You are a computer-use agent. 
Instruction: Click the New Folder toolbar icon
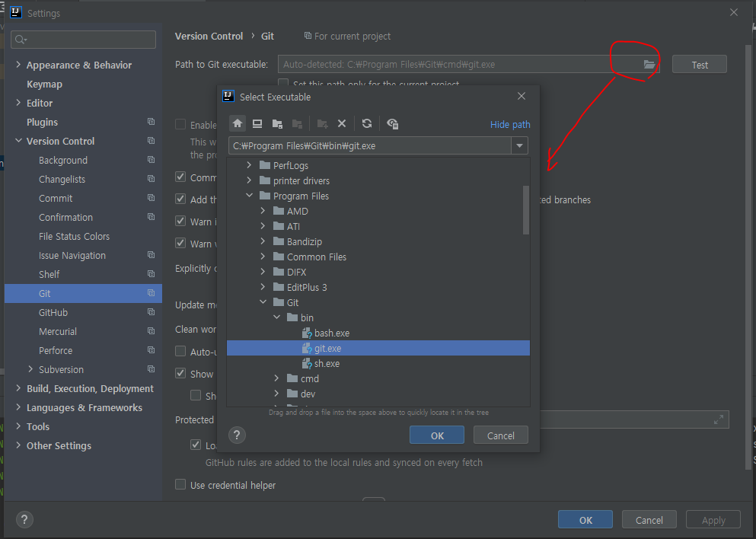[323, 123]
